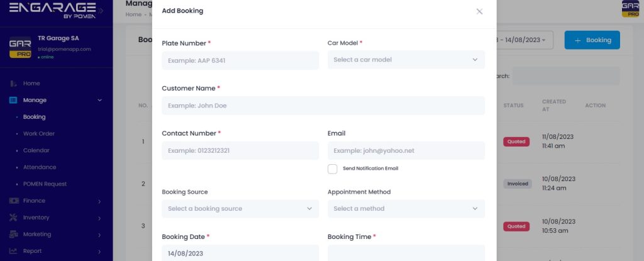Click the Plate Number input field
644x261 pixels.
(x=240, y=60)
